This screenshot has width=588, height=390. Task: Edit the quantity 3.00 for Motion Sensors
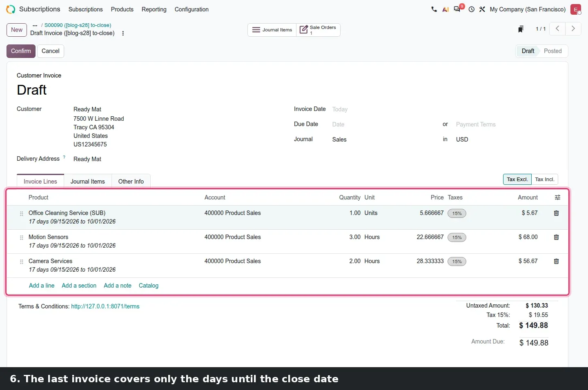[355, 237]
